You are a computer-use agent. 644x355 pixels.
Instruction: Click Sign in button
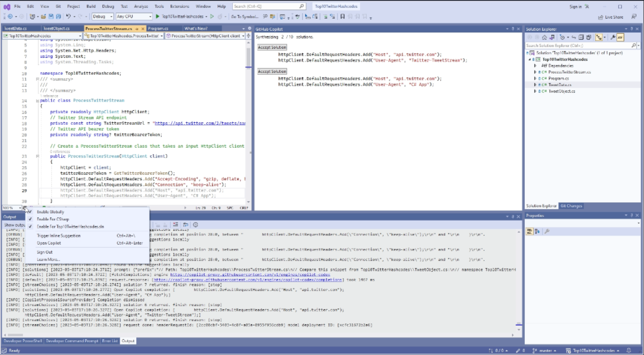pos(578,7)
